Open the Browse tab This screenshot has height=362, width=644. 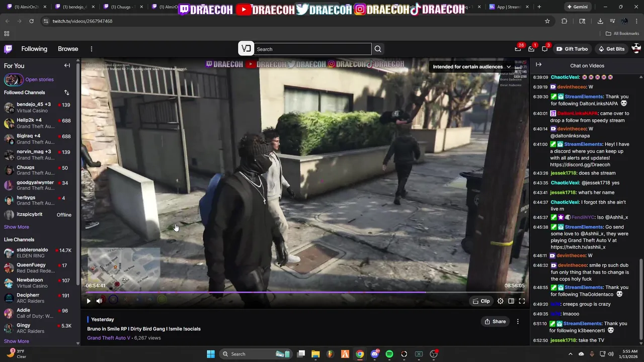point(68,49)
